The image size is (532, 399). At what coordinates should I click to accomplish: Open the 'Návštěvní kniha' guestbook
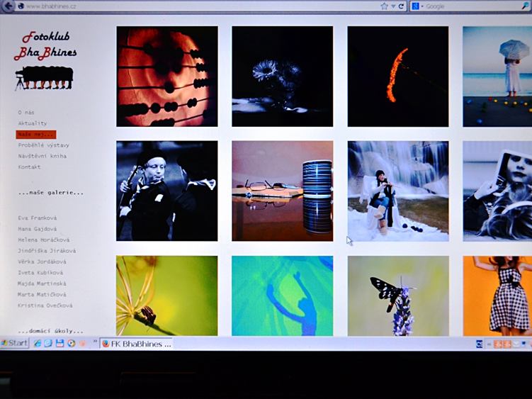click(x=43, y=156)
